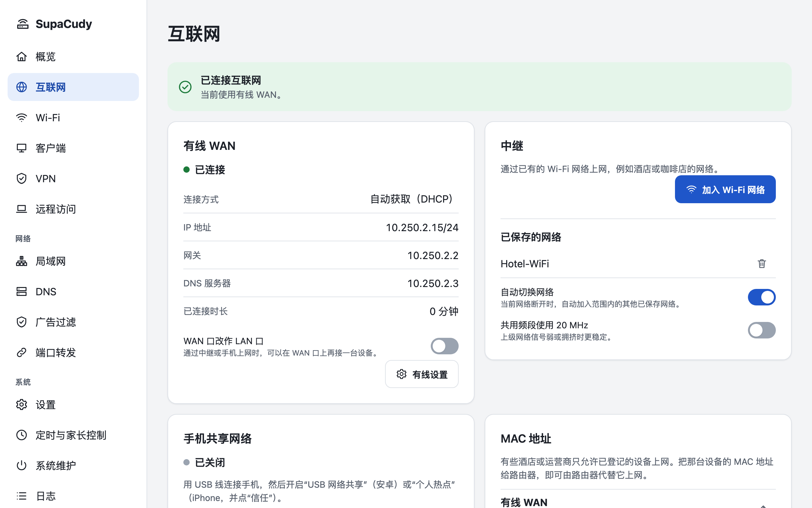This screenshot has width=812, height=508.
Task: Click the server icon beside DNS
Action: coord(22,291)
